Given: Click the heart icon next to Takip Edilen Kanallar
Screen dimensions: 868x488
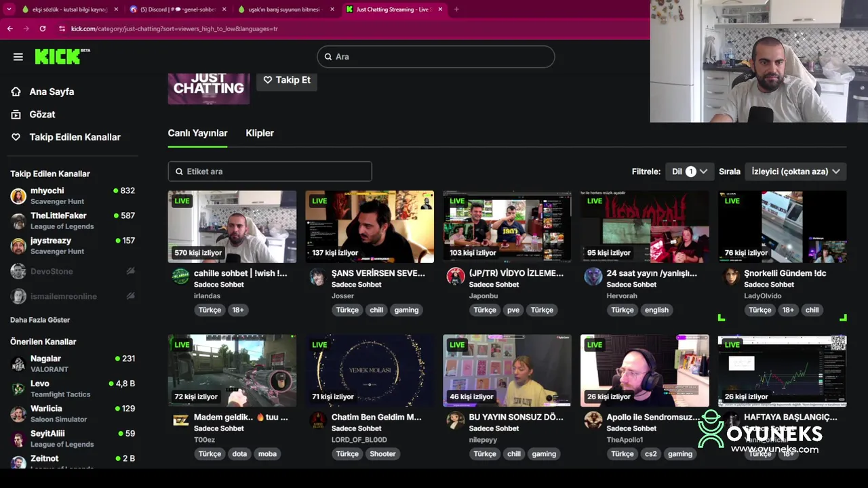Looking at the screenshot, I should (x=16, y=137).
